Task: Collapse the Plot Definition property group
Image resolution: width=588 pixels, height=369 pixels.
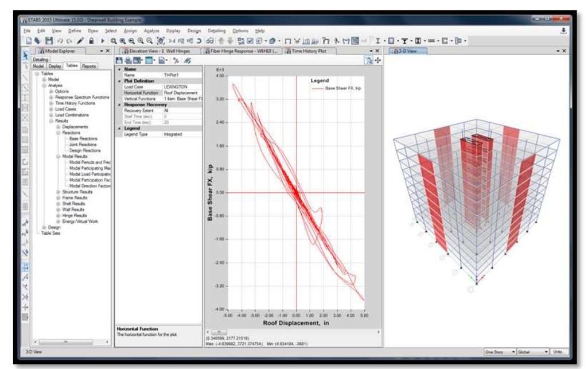Action: click(120, 81)
